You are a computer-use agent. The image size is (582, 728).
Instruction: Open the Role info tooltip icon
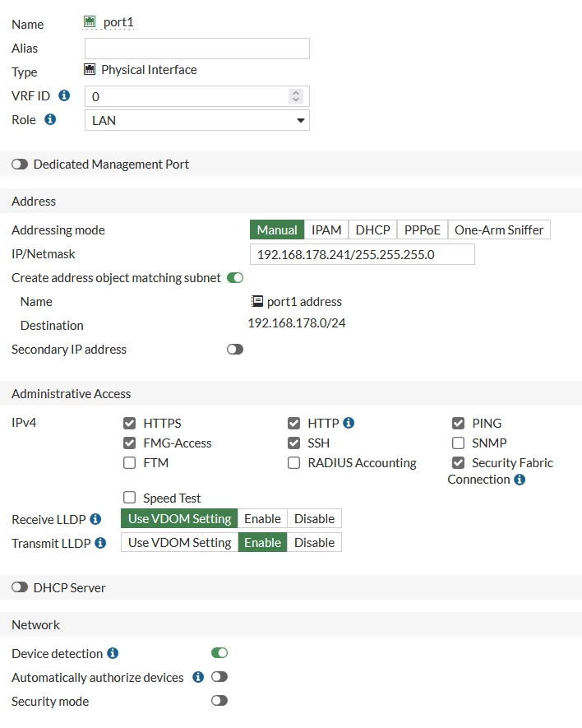pos(50,119)
